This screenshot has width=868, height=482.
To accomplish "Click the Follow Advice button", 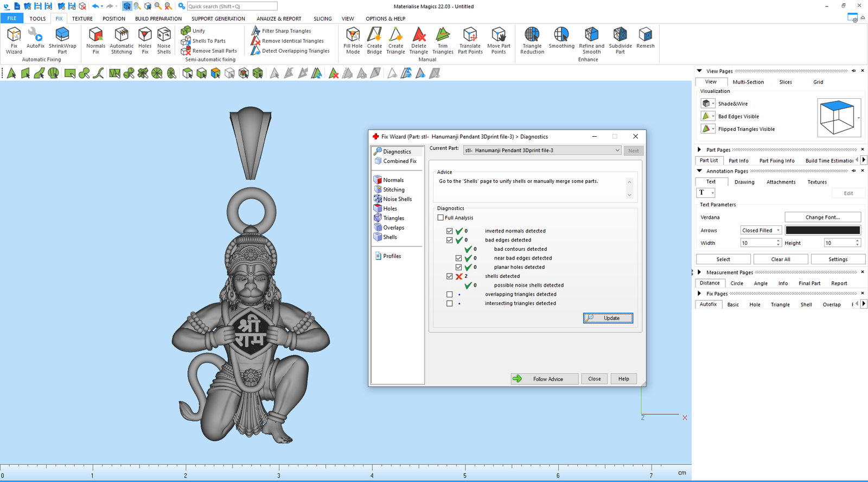I will pyautogui.click(x=544, y=379).
